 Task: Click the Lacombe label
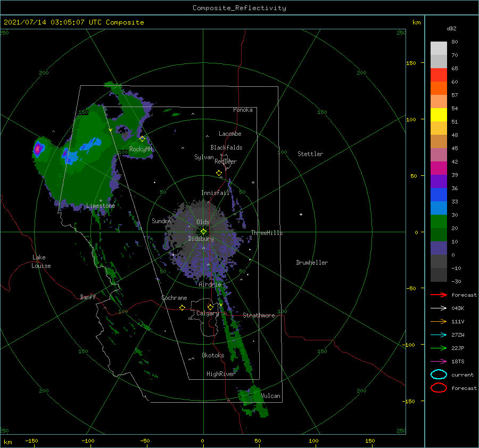pos(230,134)
